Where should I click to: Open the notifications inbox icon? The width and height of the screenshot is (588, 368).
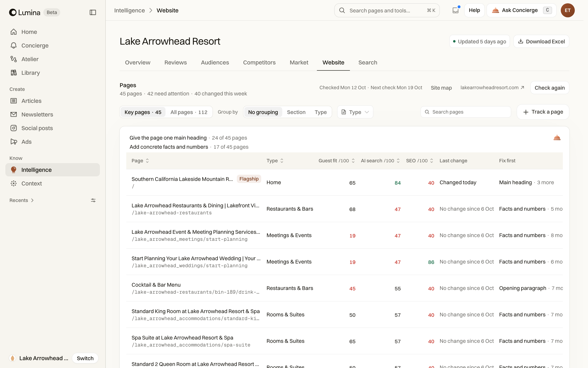[x=456, y=10]
